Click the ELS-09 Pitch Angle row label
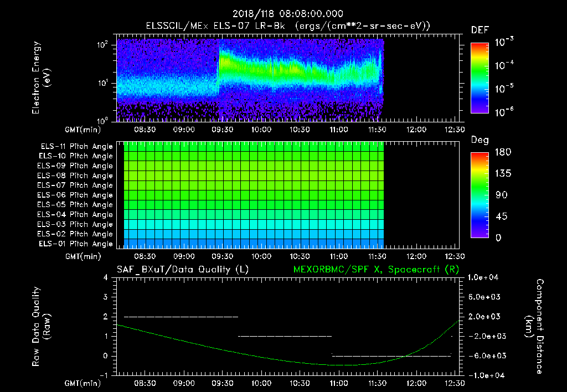 click(75, 166)
